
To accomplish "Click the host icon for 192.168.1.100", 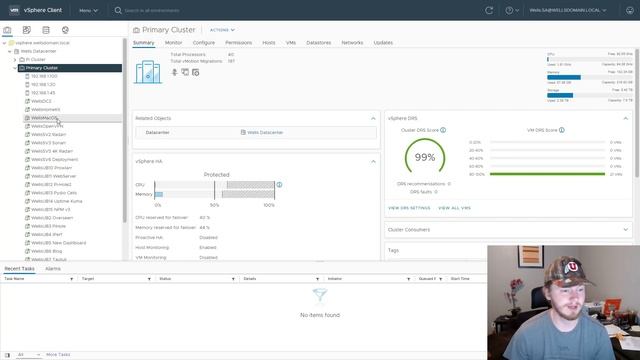I will [27, 76].
